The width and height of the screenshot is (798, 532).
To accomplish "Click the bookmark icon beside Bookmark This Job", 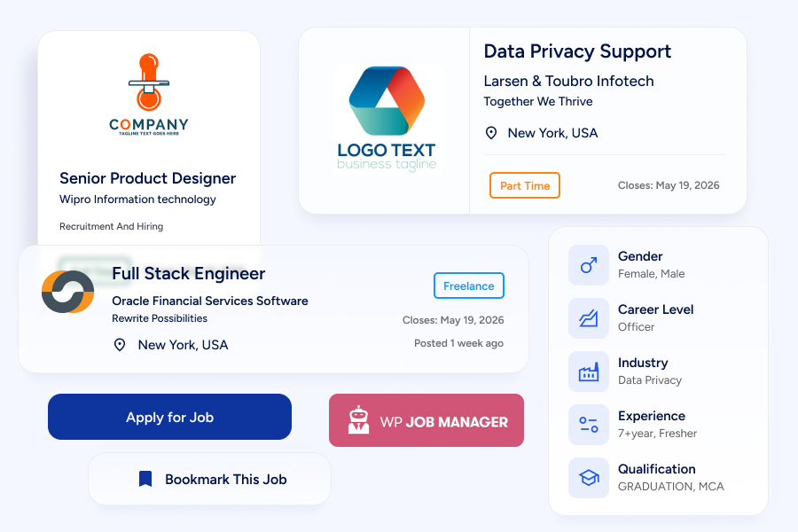I will pyautogui.click(x=145, y=479).
